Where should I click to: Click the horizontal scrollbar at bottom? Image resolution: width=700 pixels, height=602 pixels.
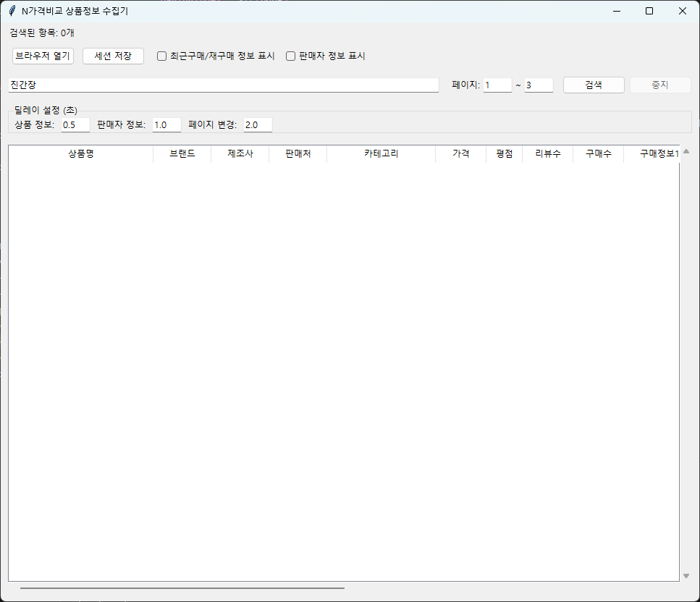pos(182,589)
